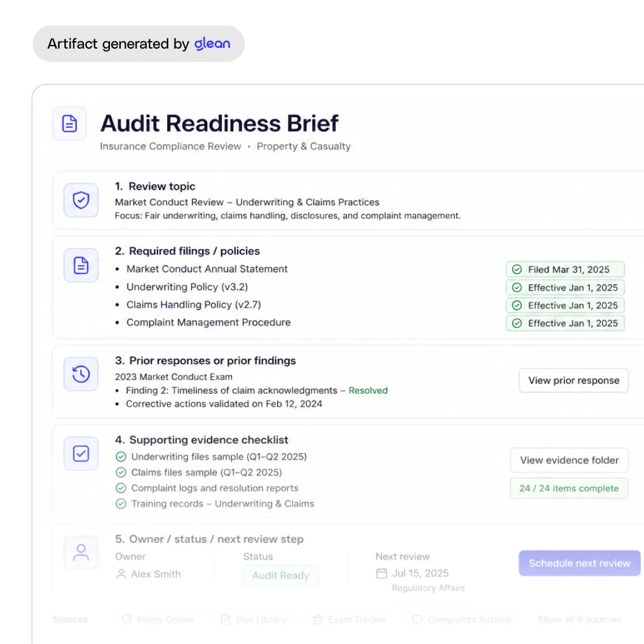Click check icon beside Claims Handling Policy effective badge
Screen dimensions: 644x644
pos(517,306)
